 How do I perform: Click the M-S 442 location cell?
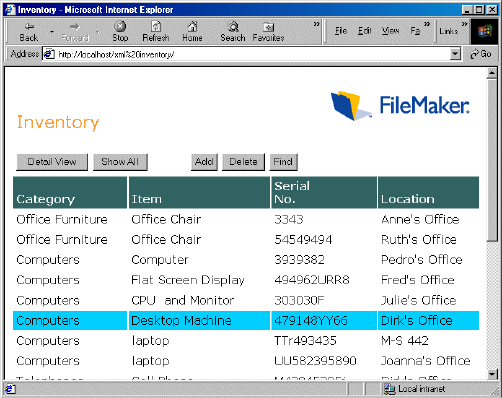pos(405,341)
